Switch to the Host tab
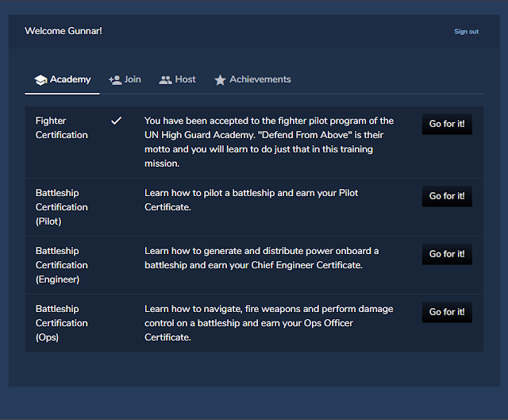Viewport: 508px width, 420px height. point(177,79)
